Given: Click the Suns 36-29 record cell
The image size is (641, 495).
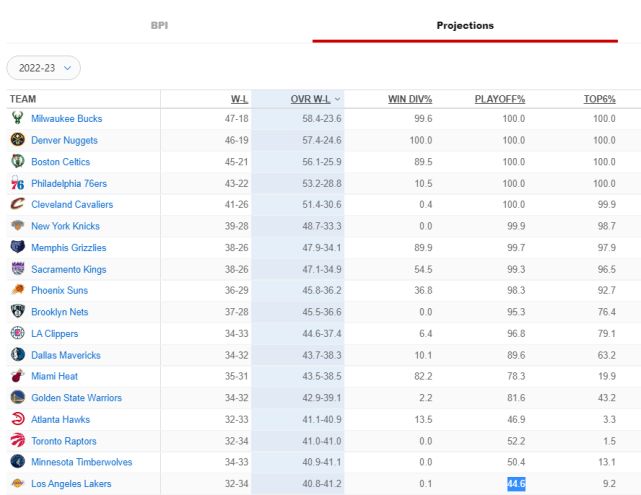Looking at the screenshot, I should [x=236, y=290].
